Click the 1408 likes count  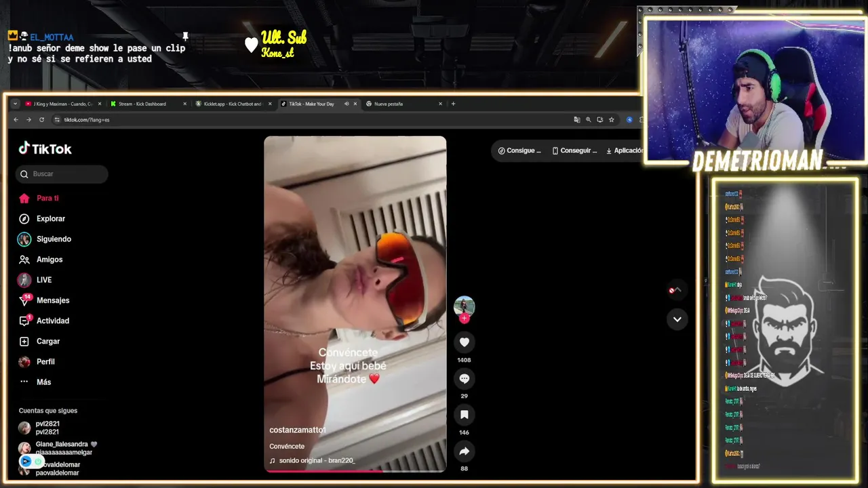465,360
